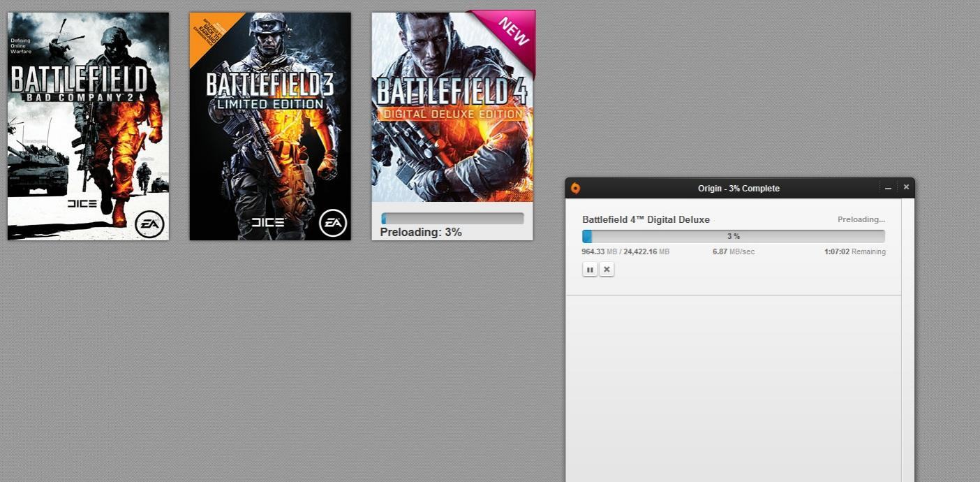Click the Preloading: 3% label under Battlefield 4

tap(421, 232)
